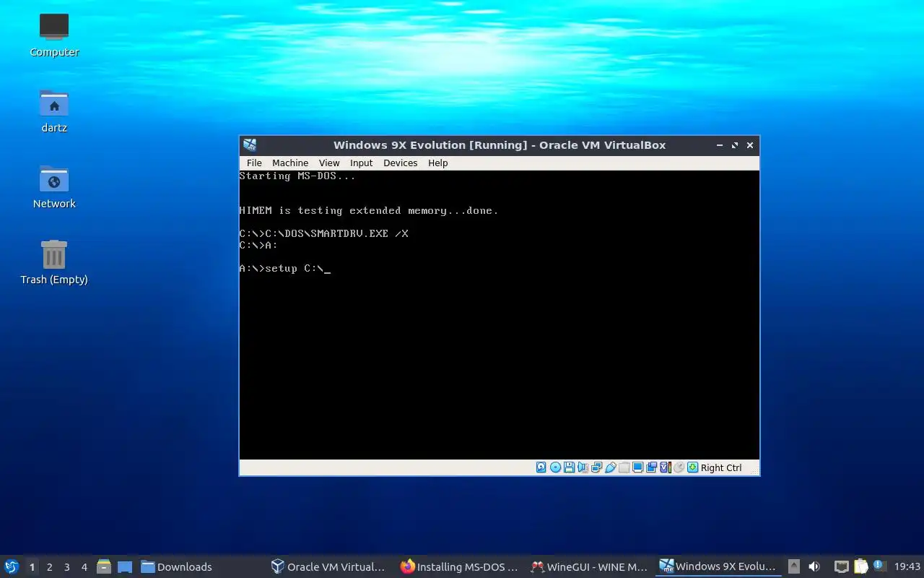Viewport: 924px width, 578px height.
Task: Click the Right Ctrl host key label
Action: tap(721, 467)
